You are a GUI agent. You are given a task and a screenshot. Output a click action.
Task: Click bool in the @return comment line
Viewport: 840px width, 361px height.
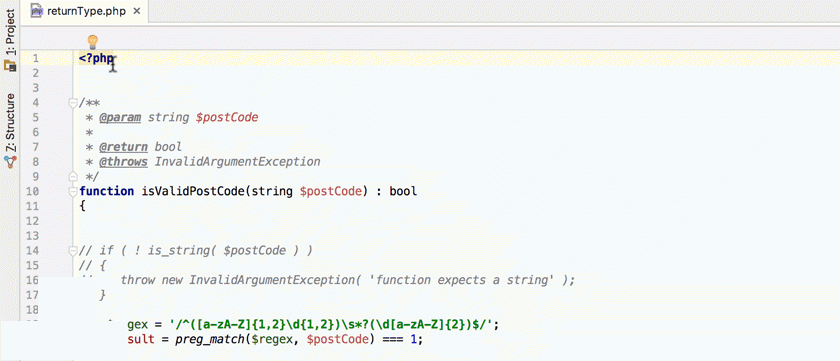click(x=168, y=147)
